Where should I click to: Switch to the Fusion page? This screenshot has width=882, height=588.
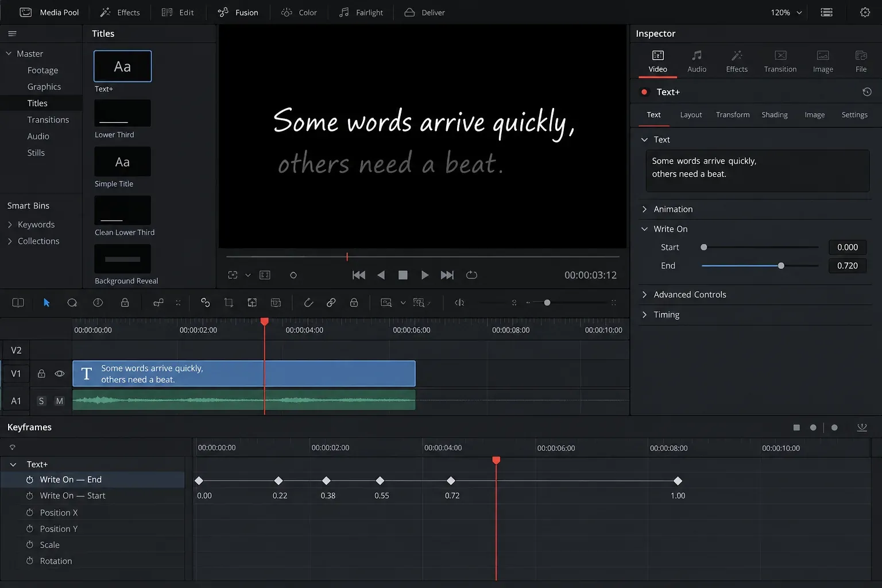tap(238, 12)
